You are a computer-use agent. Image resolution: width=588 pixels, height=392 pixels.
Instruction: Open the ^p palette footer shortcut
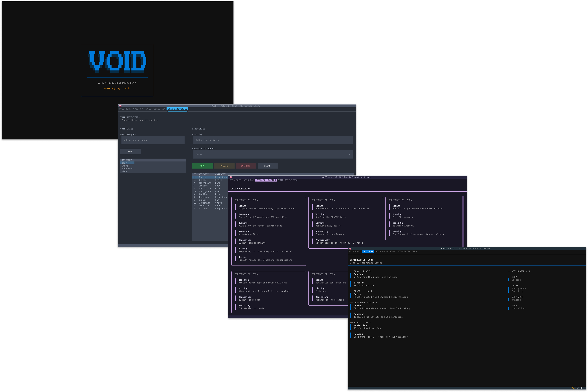click(x=578, y=388)
